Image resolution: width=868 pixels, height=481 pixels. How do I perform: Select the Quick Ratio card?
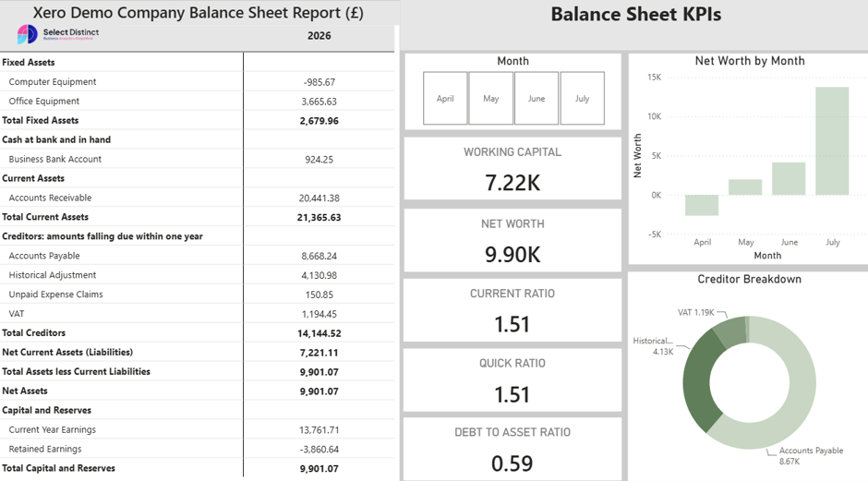512,379
